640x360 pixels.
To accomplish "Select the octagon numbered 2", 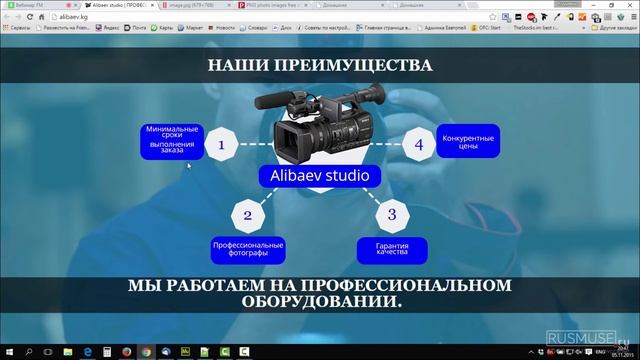I will pyautogui.click(x=248, y=216).
